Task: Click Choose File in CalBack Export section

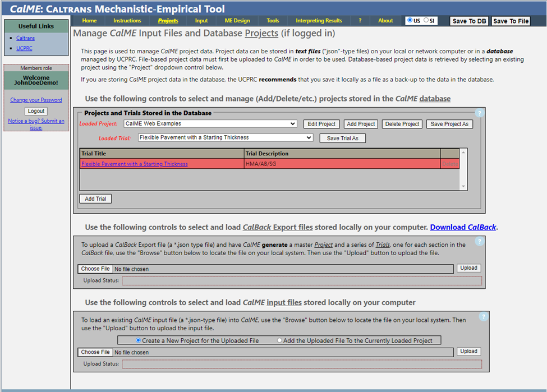Action: (x=95, y=269)
